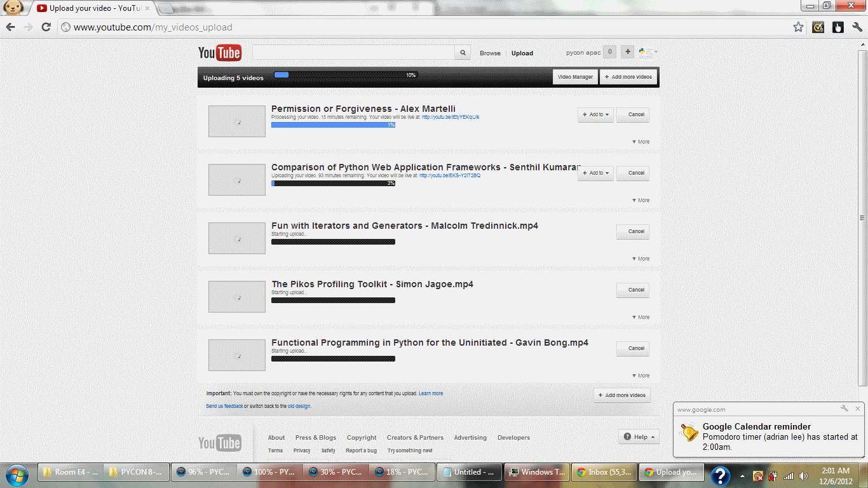Cancel the Pikos Profiling Toolkit upload
This screenshot has height=488, width=868.
pyautogui.click(x=633, y=290)
